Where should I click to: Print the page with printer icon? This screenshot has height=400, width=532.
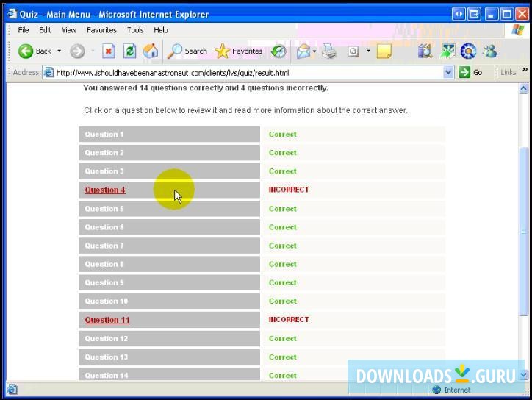pos(328,51)
